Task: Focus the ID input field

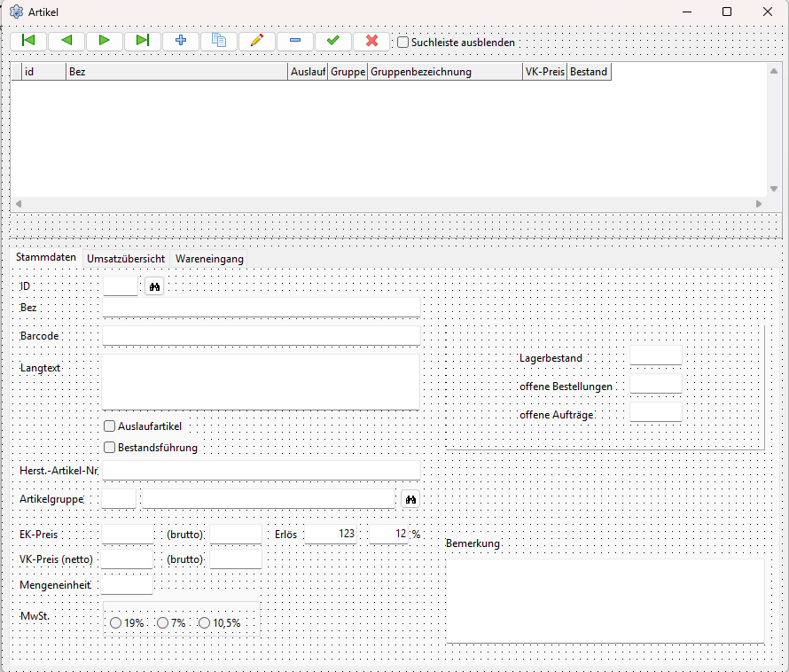Action: point(121,286)
